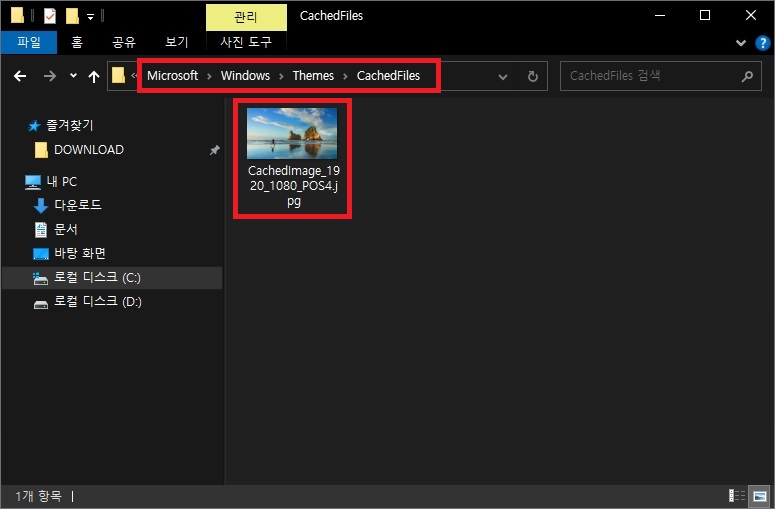The image size is (775, 509).
Task: Click CachedFiles in the breadcrumb path
Action: coord(388,76)
